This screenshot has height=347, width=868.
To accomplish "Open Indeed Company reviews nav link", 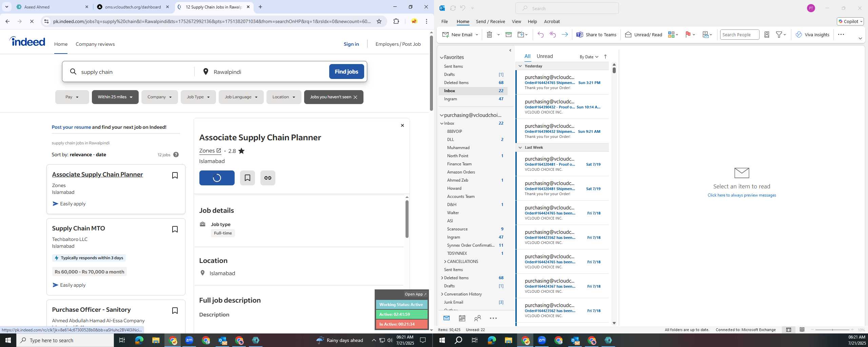I will [x=95, y=44].
